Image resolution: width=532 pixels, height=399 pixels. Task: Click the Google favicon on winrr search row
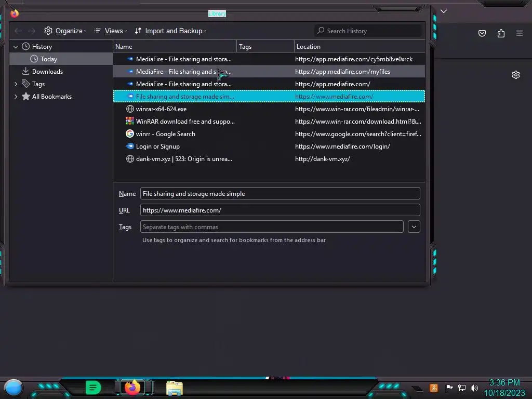coord(129,134)
